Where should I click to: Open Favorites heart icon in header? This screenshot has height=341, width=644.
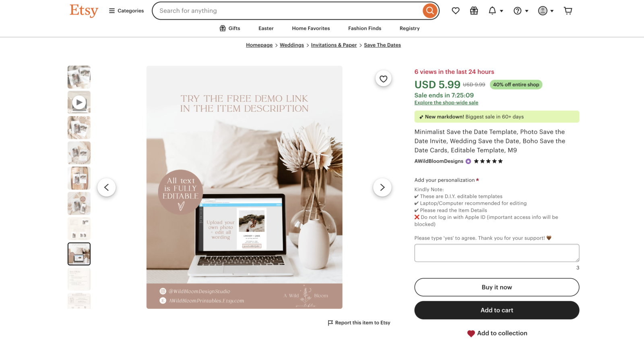point(456,11)
